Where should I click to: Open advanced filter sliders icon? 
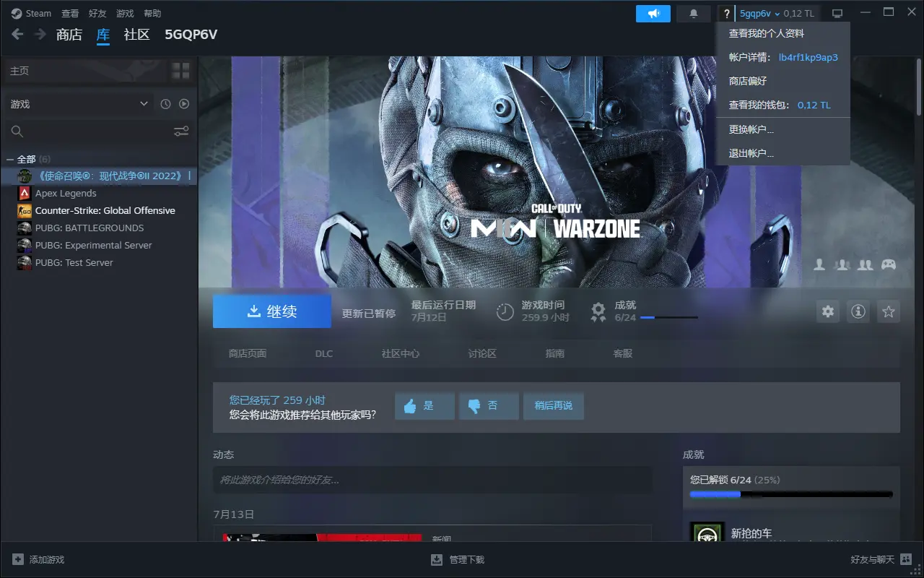point(181,131)
